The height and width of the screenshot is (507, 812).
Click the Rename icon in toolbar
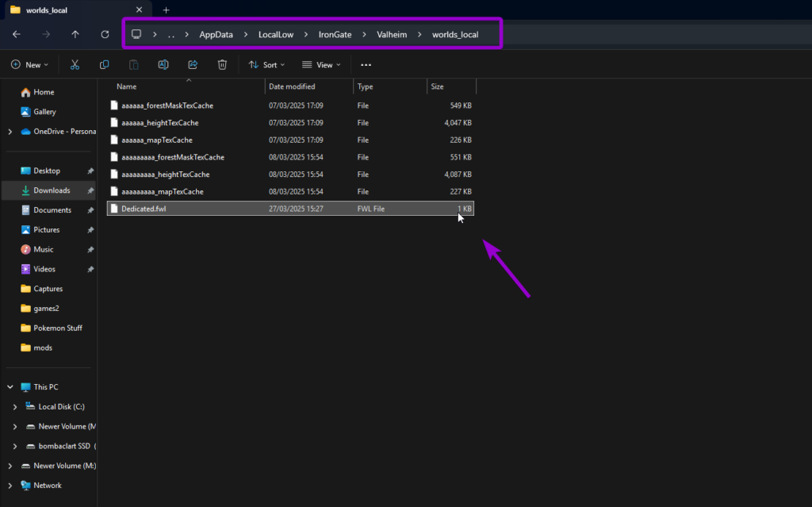(x=163, y=65)
